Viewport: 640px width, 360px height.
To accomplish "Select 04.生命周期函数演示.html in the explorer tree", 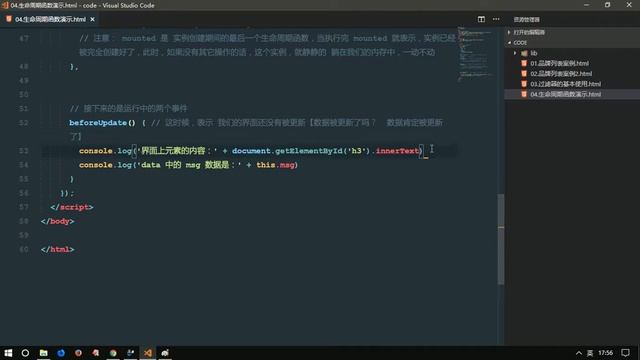I will click(565, 94).
